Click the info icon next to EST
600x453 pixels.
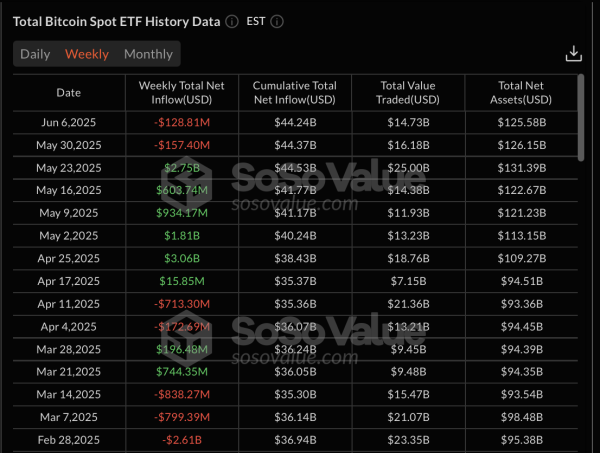pyautogui.click(x=277, y=21)
